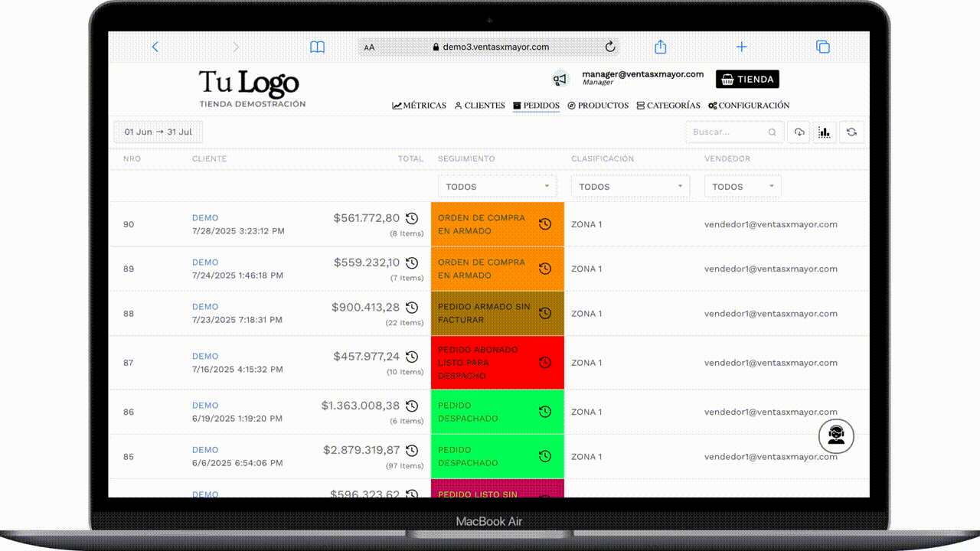Screen dimensions: 980x551
Task: Open the Métricas chart icon in navigation
Action: (x=397, y=106)
